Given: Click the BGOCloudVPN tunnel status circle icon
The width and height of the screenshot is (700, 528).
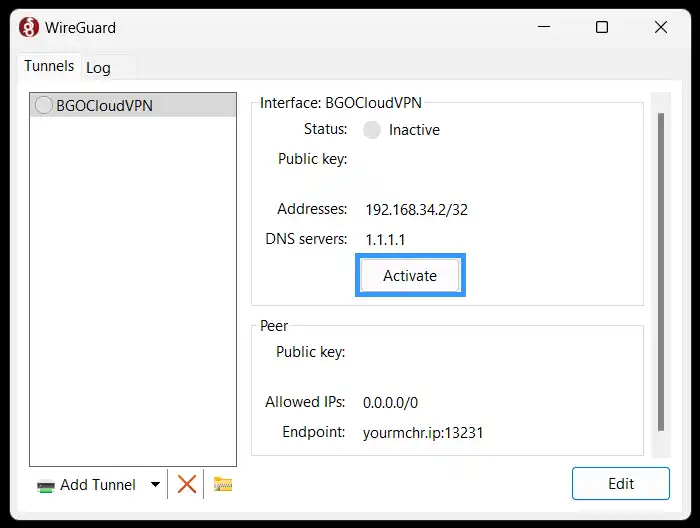Looking at the screenshot, I should point(44,105).
